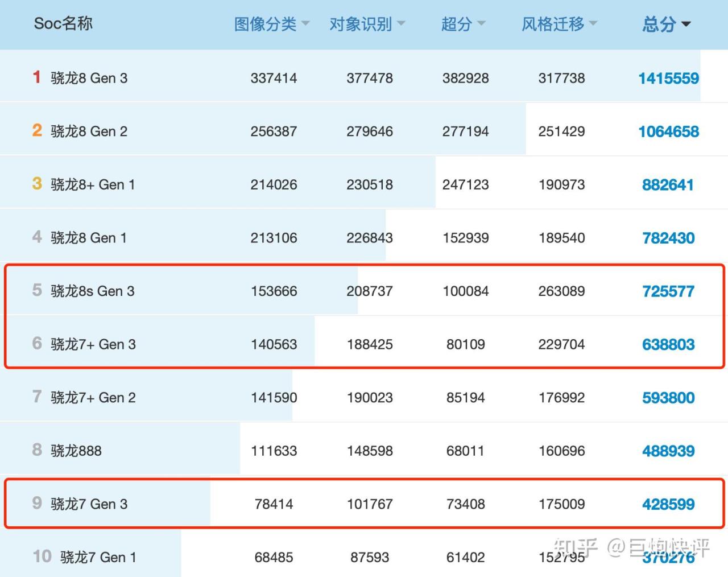728x577 pixels.
Task: Click the 175009 cell
Action: pos(561,504)
